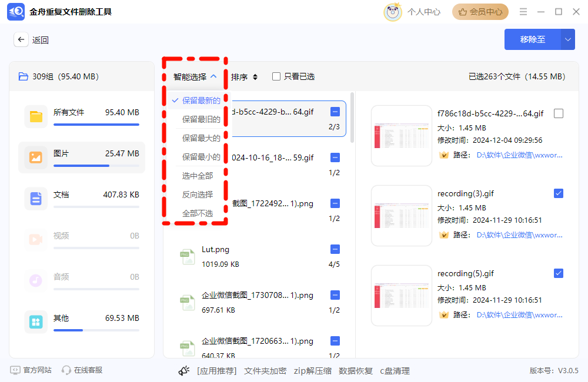Click the Video category icon
Viewport: 588px width, 382px height.
[x=36, y=239]
